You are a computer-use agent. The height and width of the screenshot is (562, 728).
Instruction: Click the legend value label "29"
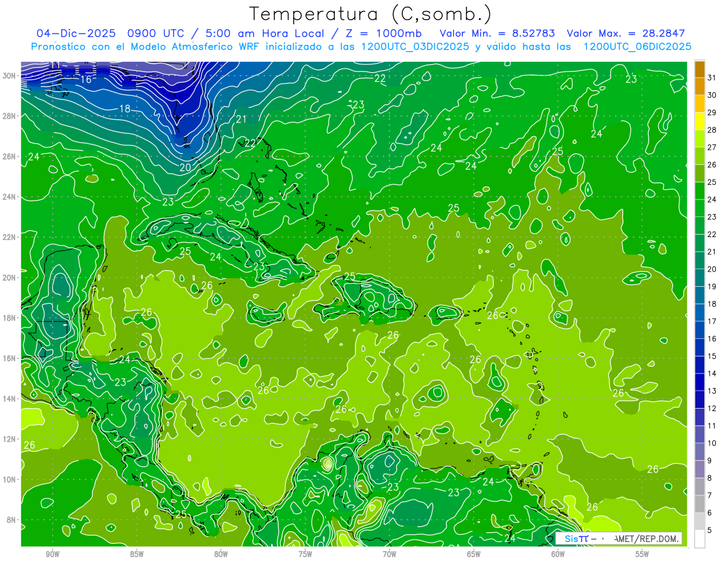point(712,113)
